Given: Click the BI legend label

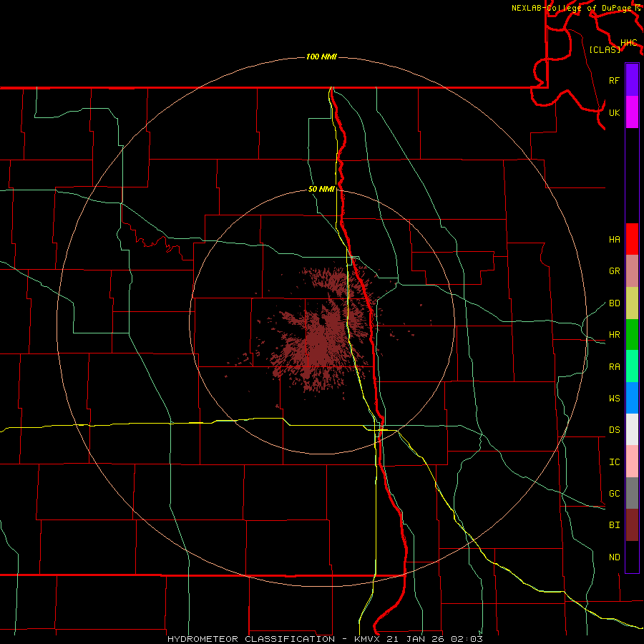Looking at the screenshot, I should tap(615, 525).
